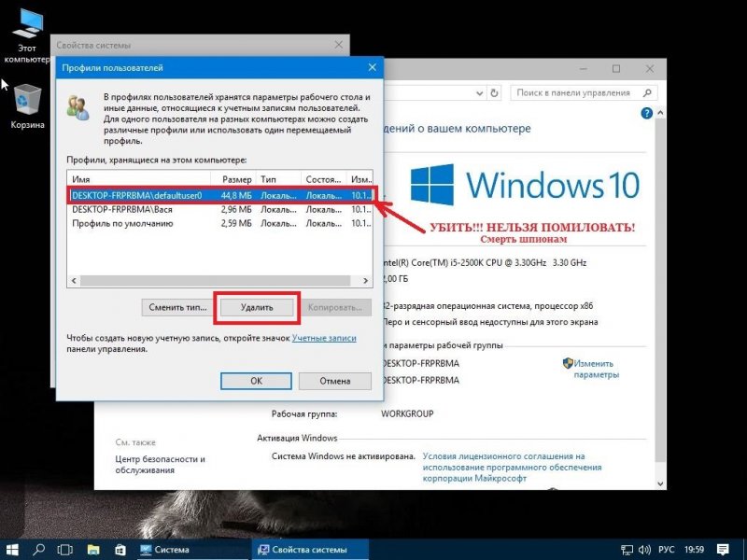747x560 pixels.
Task: Open the license agreement terms link
Action: click(x=512, y=468)
